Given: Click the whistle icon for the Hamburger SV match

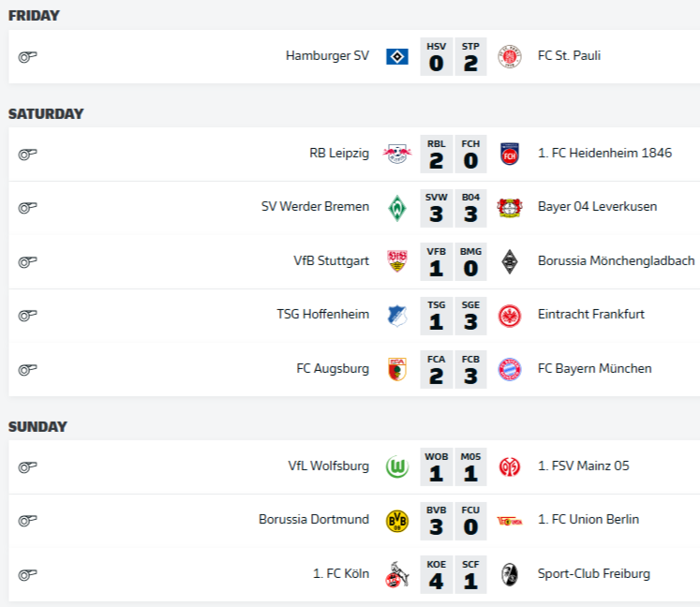Looking at the screenshot, I should point(27,56).
